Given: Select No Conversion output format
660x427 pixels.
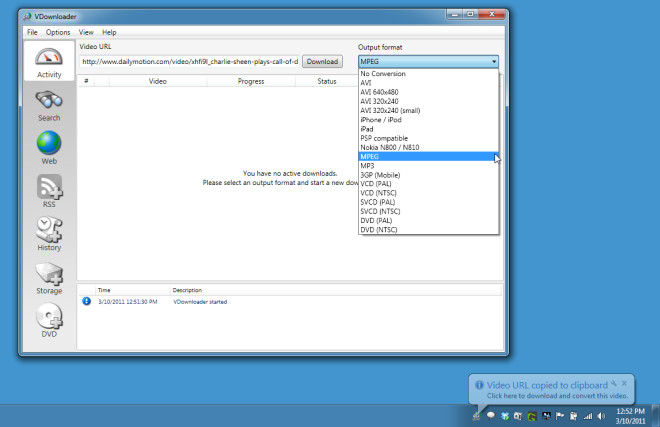Looking at the screenshot, I should (x=428, y=74).
